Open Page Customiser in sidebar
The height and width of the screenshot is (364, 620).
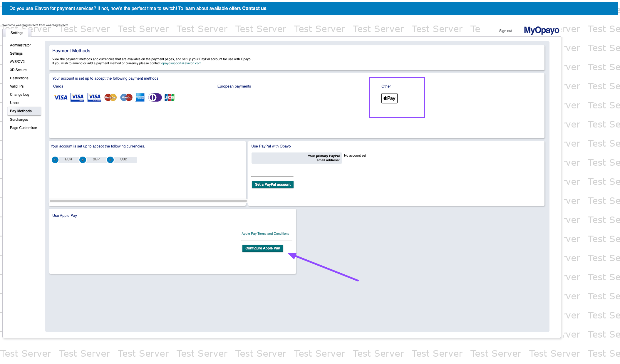pyautogui.click(x=24, y=128)
